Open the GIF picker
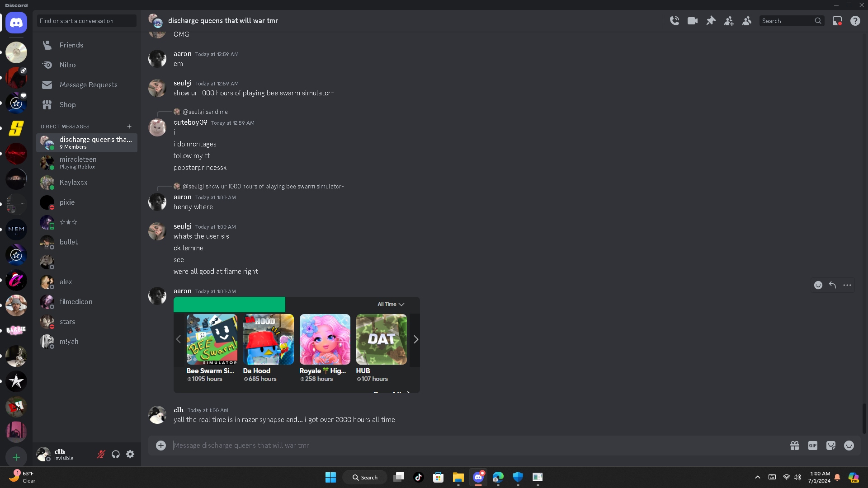Viewport: 868px width, 488px height. tap(813, 446)
